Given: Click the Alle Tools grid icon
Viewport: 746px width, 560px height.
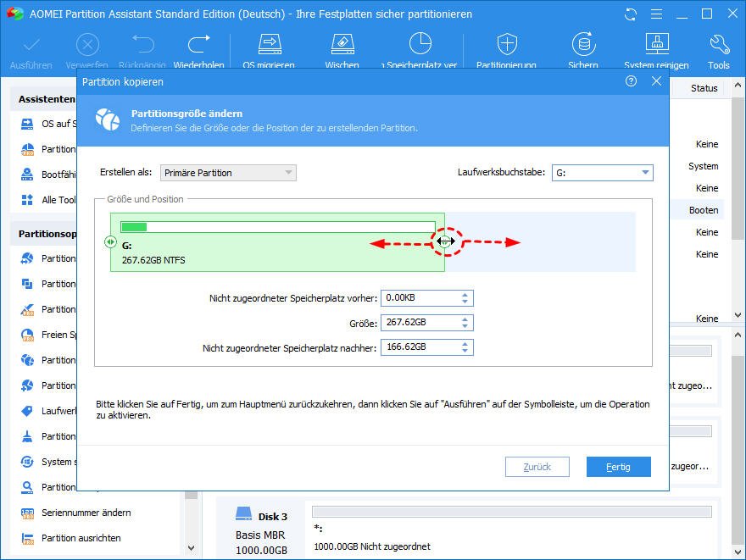Looking at the screenshot, I should 28,200.
